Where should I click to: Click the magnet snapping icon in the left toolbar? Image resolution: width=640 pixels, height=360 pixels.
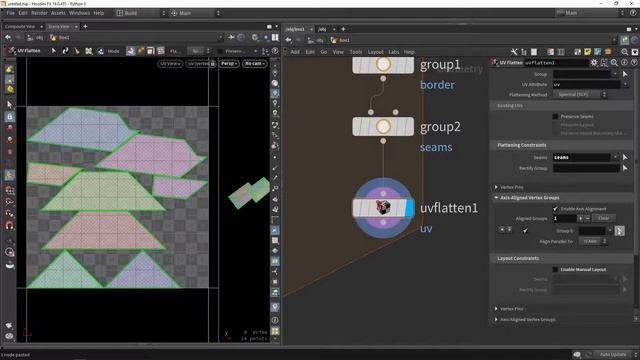tap(9, 226)
